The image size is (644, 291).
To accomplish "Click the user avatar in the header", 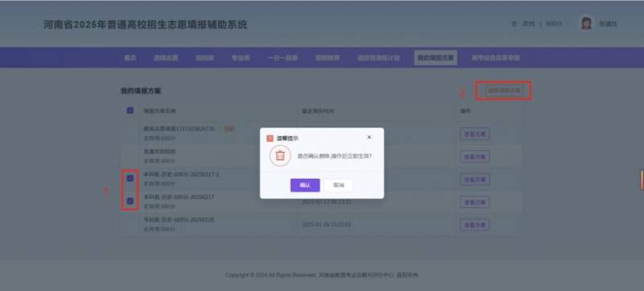I will pos(587,23).
